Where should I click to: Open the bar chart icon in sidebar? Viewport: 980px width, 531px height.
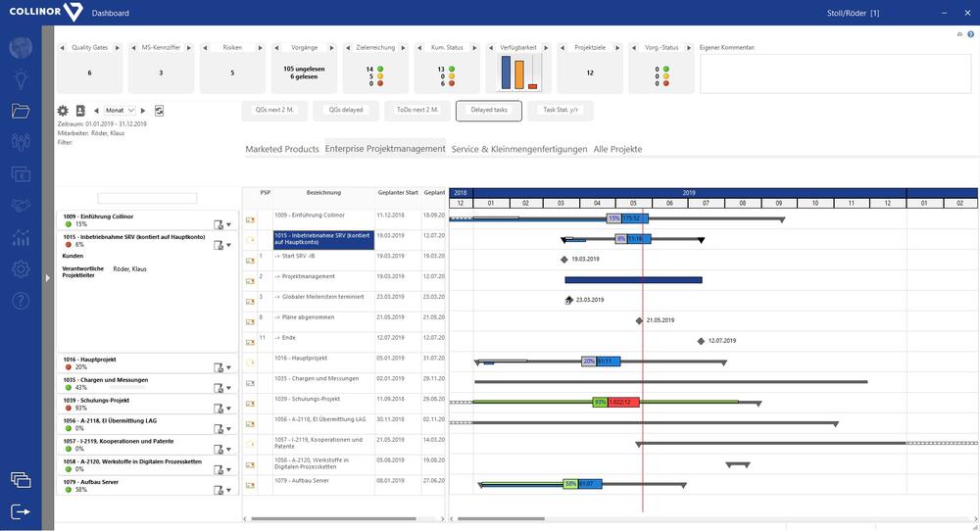(21, 237)
